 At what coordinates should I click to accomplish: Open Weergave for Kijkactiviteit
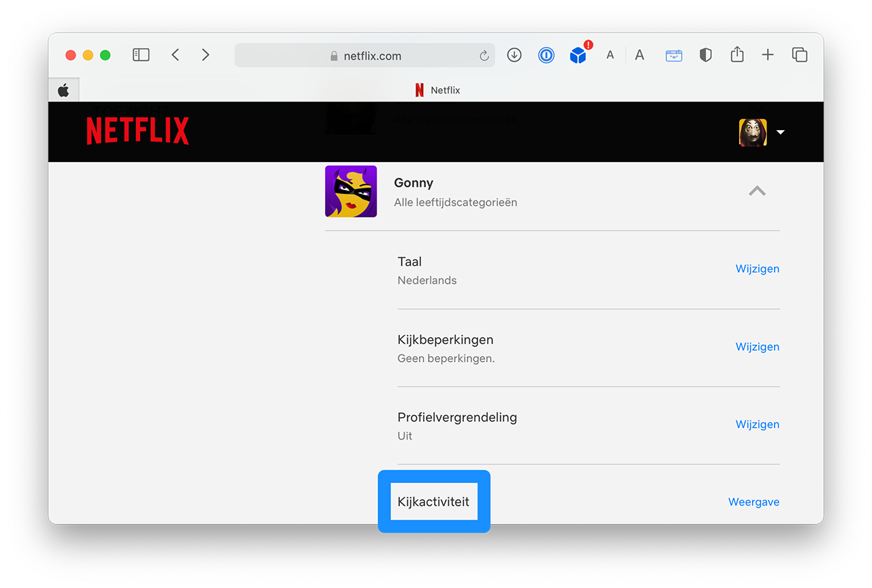pyautogui.click(x=754, y=502)
